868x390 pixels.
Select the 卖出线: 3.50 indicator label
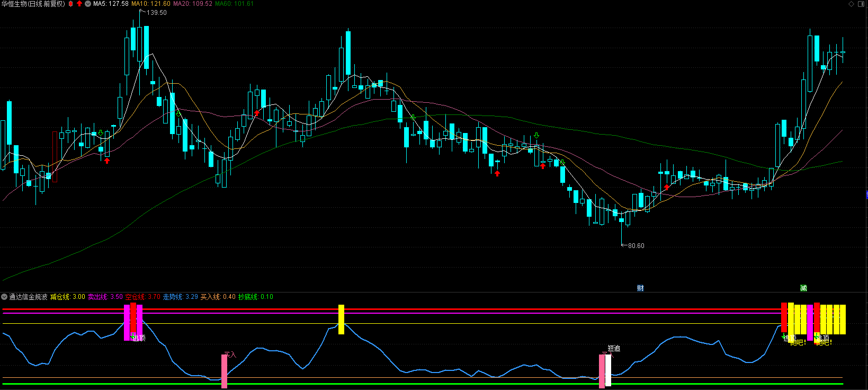pos(105,297)
